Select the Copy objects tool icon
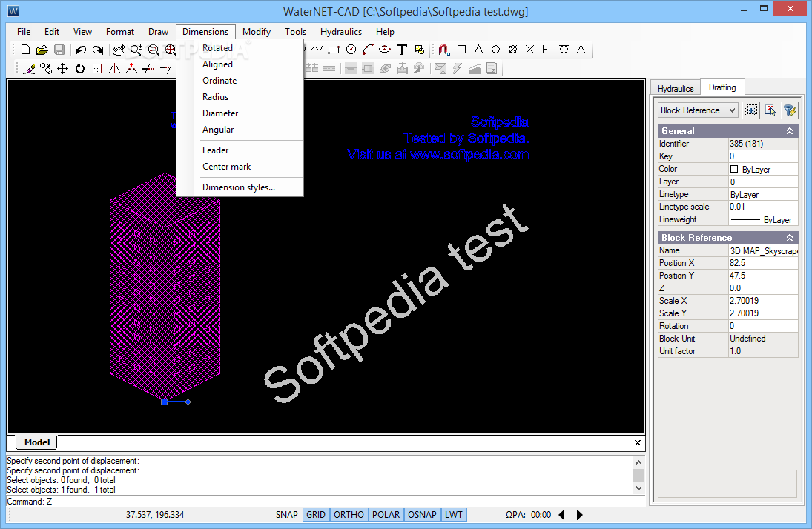This screenshot has height=529, width=812. tap(46, 68)
